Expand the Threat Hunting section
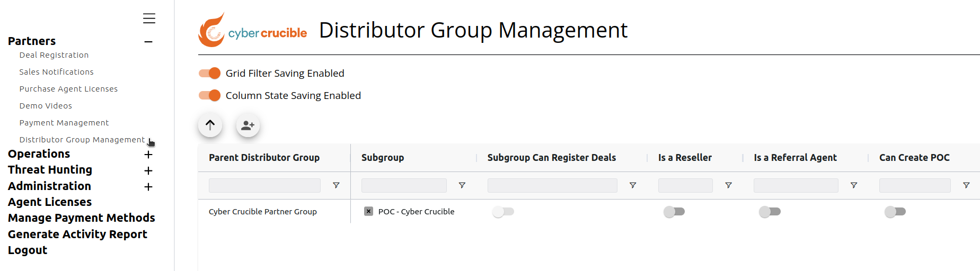Image resolution: width=980 pixels, height=271 pixels. (x=148, y=170)
